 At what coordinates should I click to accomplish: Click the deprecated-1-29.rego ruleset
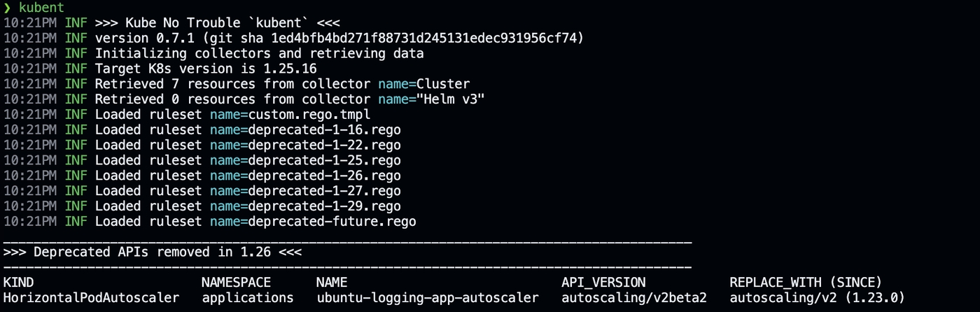[325, 207]
